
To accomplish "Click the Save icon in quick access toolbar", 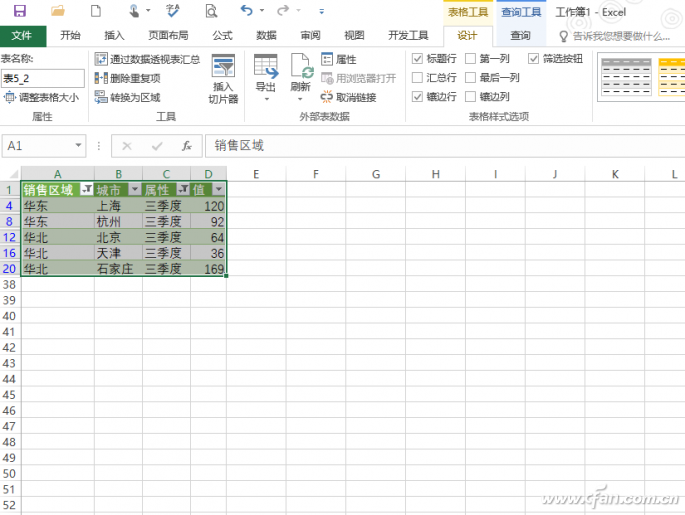I will pyautogui.click(x=20, y=11).
